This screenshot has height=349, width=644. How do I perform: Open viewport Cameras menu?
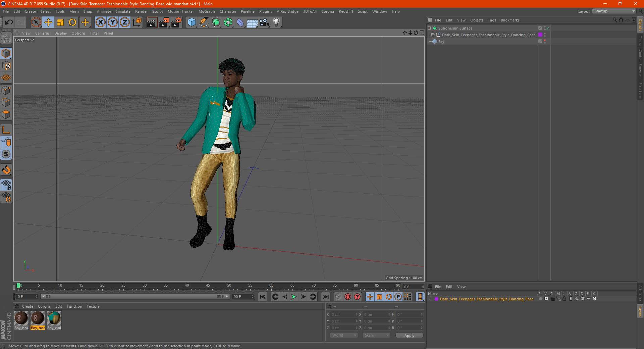[x=42, y=33]
